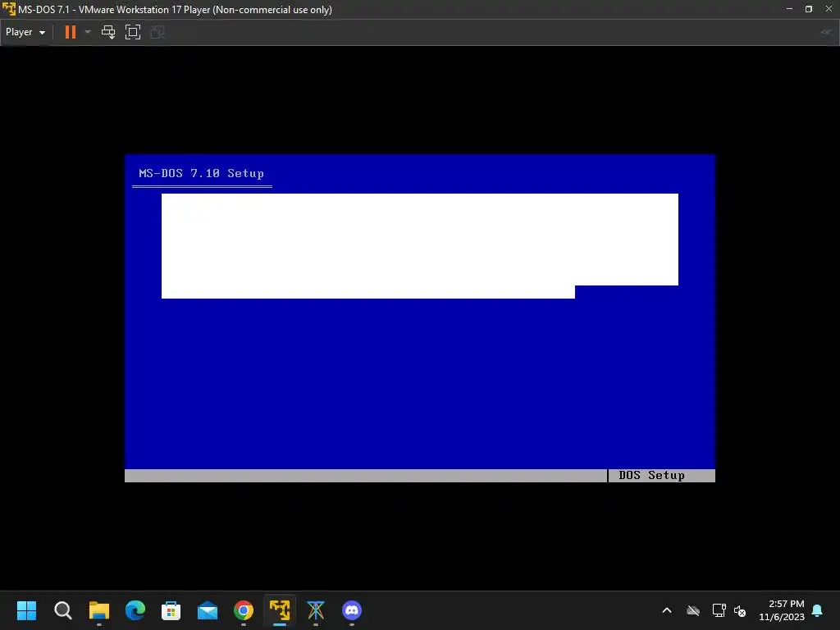Pause the virtual machine
The height and width of the screenshot is (630, 840).
(x=71, y=32)
